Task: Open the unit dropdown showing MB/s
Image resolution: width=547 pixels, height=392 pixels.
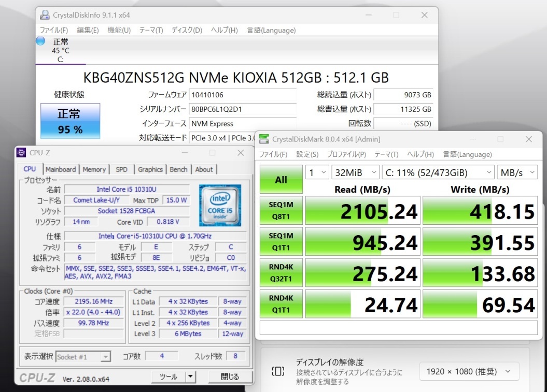Action: [517, 172]
